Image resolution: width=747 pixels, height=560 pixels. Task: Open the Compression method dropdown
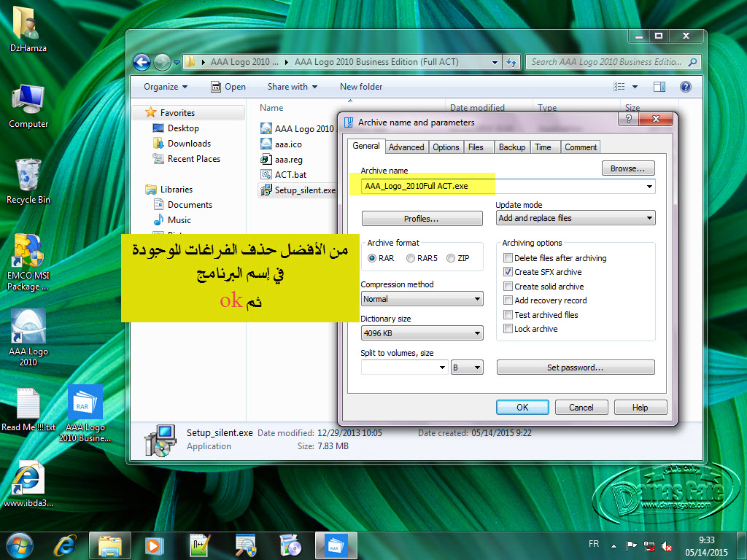click(x=422, y=299)
